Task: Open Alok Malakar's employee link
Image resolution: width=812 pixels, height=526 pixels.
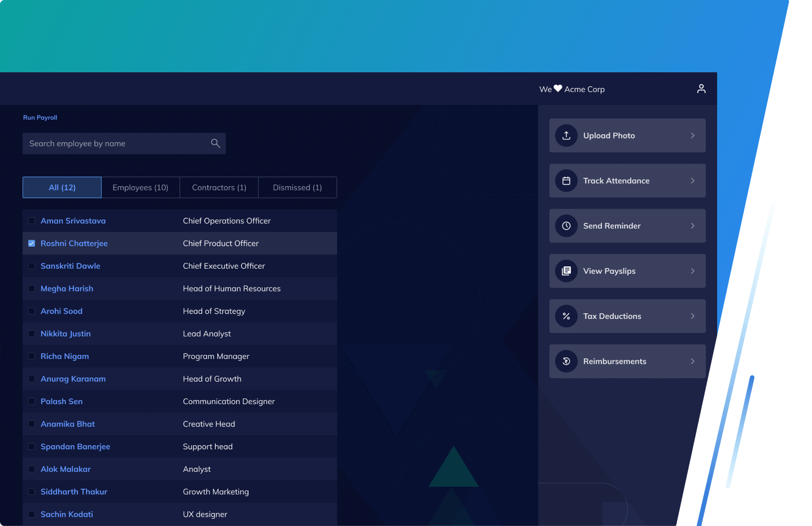Action: coord(66,469)
